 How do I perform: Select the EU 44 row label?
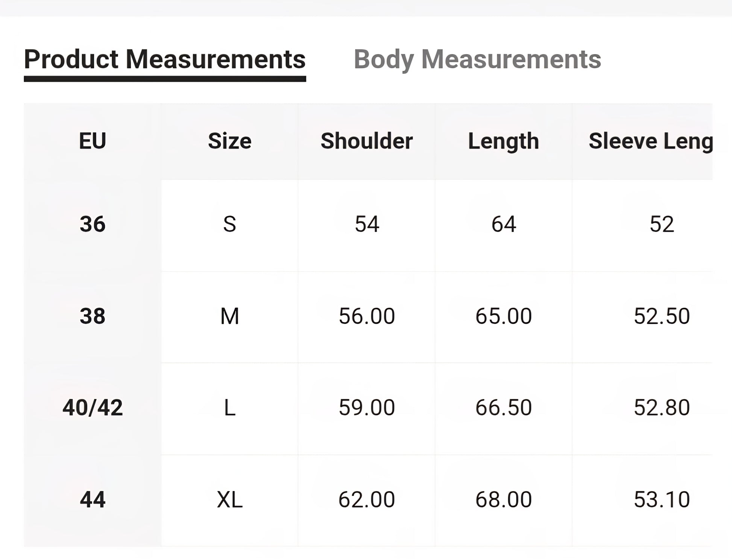click(x=93, y=500)
